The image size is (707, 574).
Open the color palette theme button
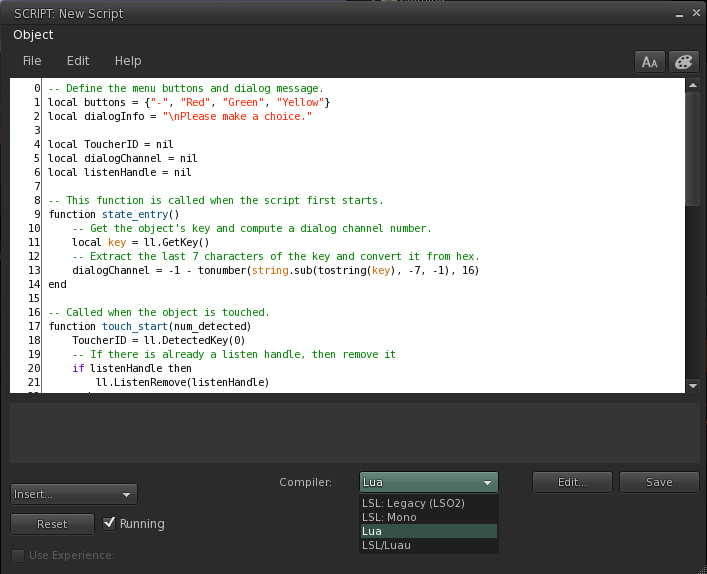click(684, 62)
